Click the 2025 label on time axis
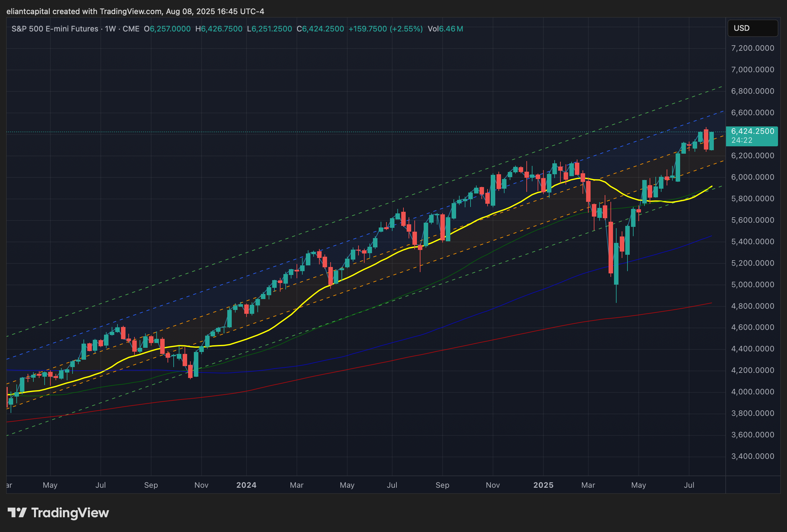 click(543, 485)
